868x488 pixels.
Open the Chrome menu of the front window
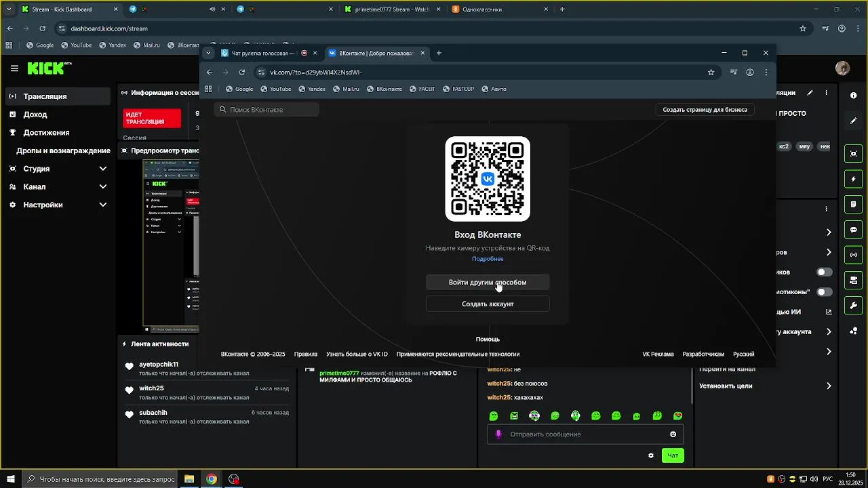click(766, 72)
